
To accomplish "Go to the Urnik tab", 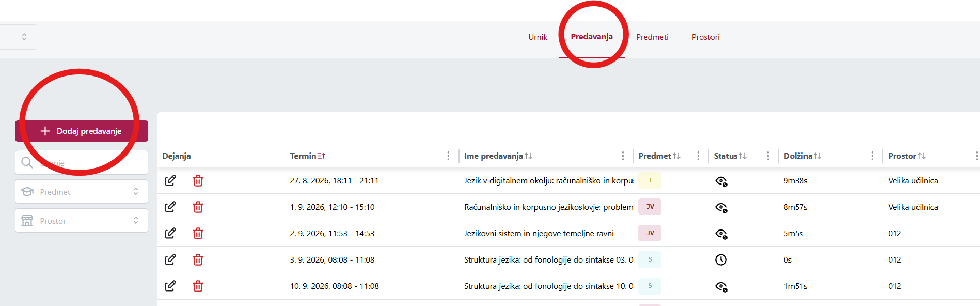I will (538, 37).
